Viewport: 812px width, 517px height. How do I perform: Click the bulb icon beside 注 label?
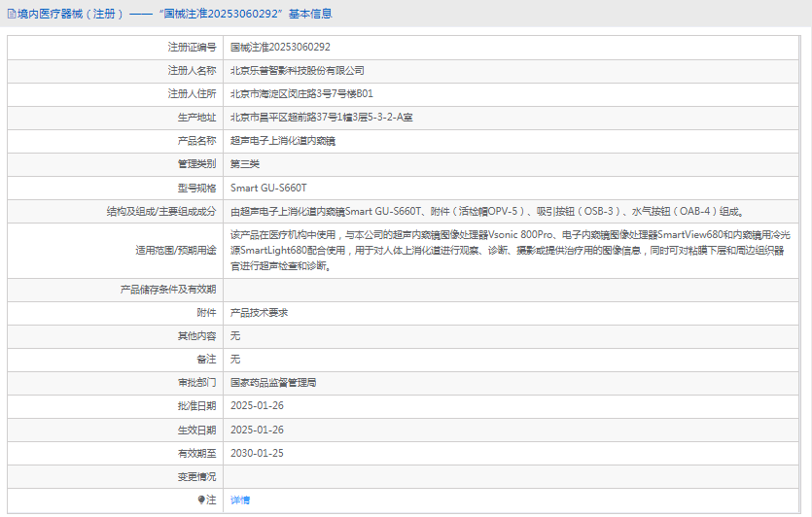pyautogui.click(x=201, y=500)
